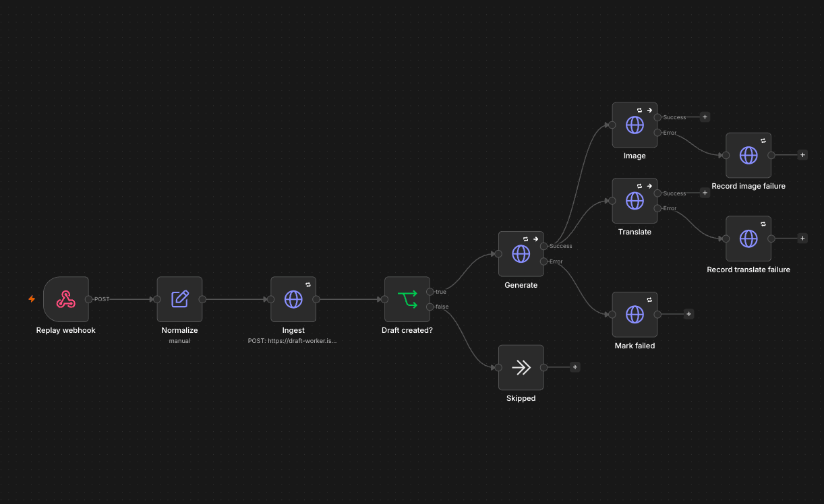The height and width of the screenshot is (504, 824).
Task: Open the Generate HTTP node
Action: coord(521,254)
